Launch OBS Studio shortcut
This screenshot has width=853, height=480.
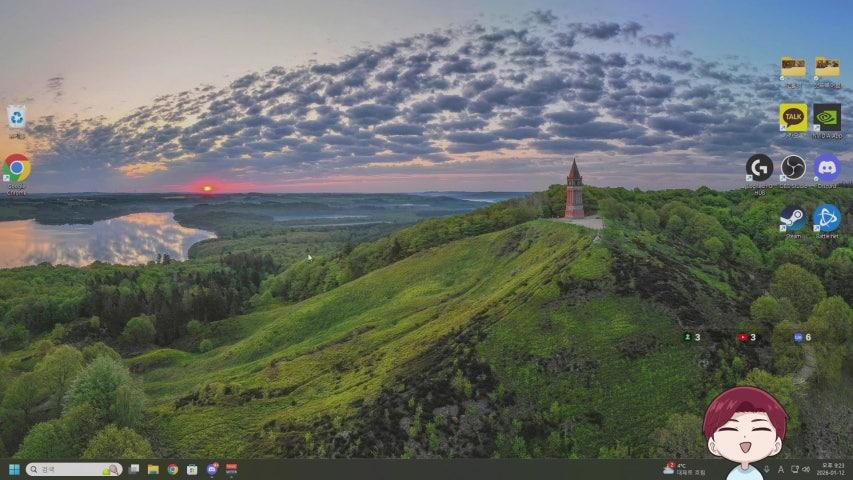pyautogui.click(x=793, y=170)
